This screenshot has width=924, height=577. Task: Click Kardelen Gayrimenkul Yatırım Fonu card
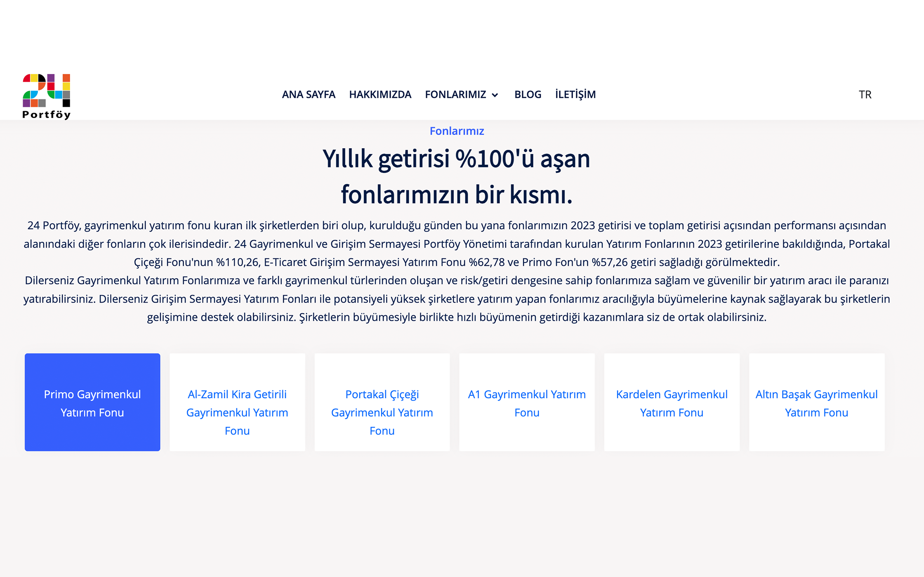[x=672, y=402]
